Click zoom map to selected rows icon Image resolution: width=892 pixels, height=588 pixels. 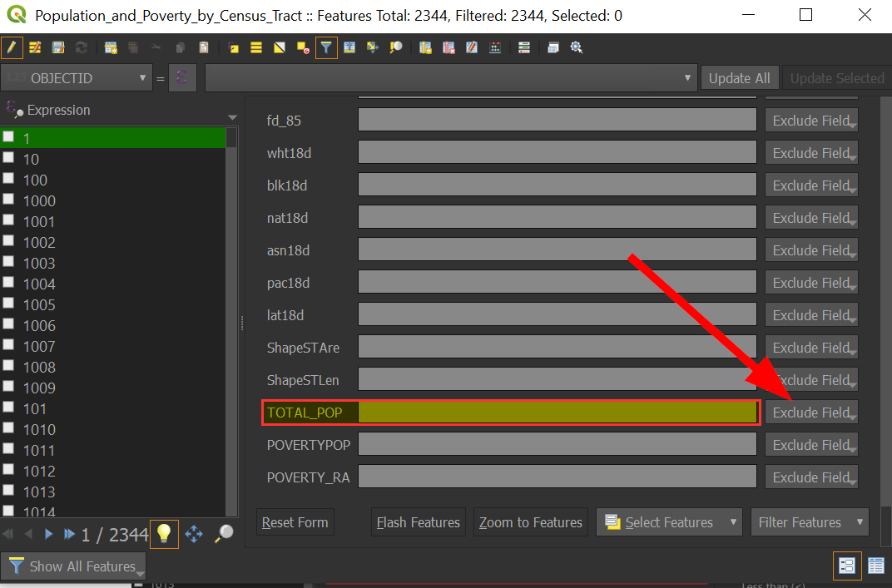coord(396,47)
